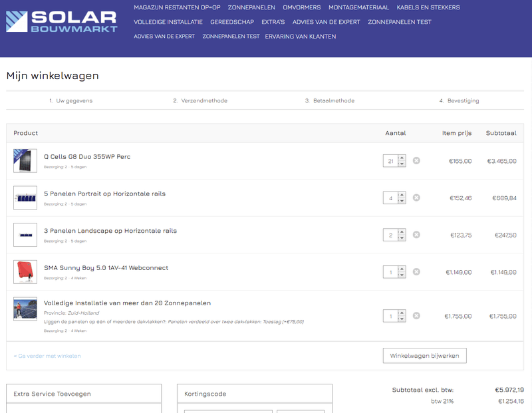The image size is (532, 413).
Task: Increase quantity of Q Cells G8 Duo panels
Action: click(x=402, y=158)
